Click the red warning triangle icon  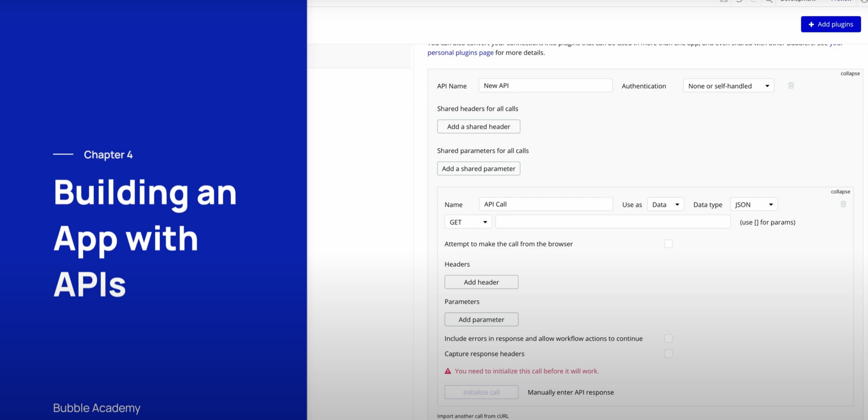(x=447, y=371)
